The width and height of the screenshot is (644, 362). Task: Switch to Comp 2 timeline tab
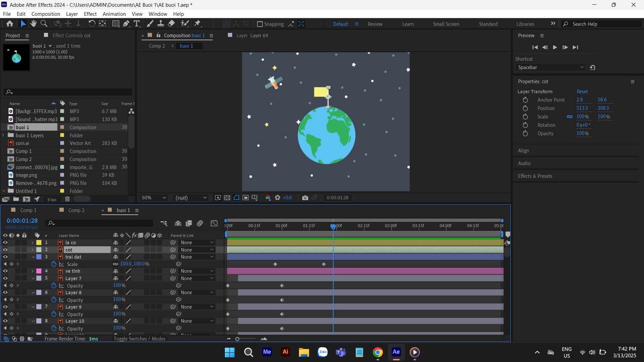pyautogui.click(x=76, y=210)
